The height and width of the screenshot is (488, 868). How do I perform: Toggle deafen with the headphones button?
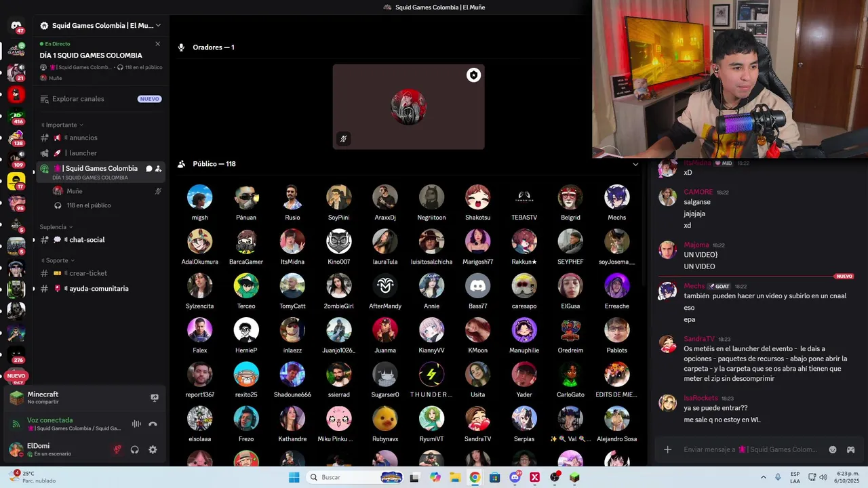click(x=135, y=449)
